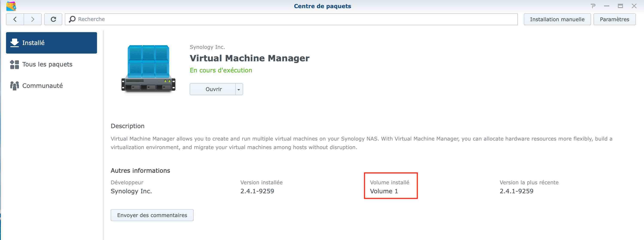Select the Installé tab in the sidebar
This screenshot has height=240, width=644.
click(52, 43)
